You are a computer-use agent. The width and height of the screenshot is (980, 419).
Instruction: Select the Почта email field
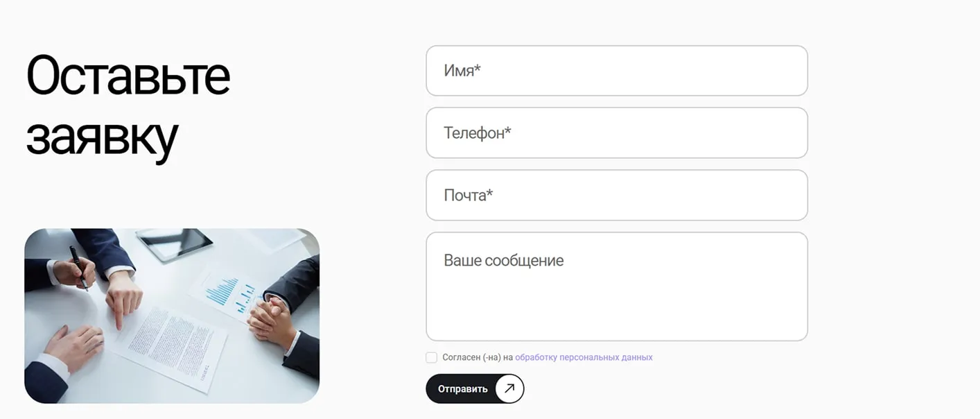point(617,196)
